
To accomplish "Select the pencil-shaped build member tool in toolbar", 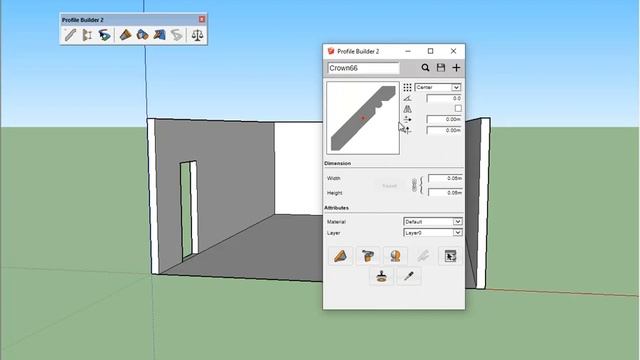I will tap(70, 35).
